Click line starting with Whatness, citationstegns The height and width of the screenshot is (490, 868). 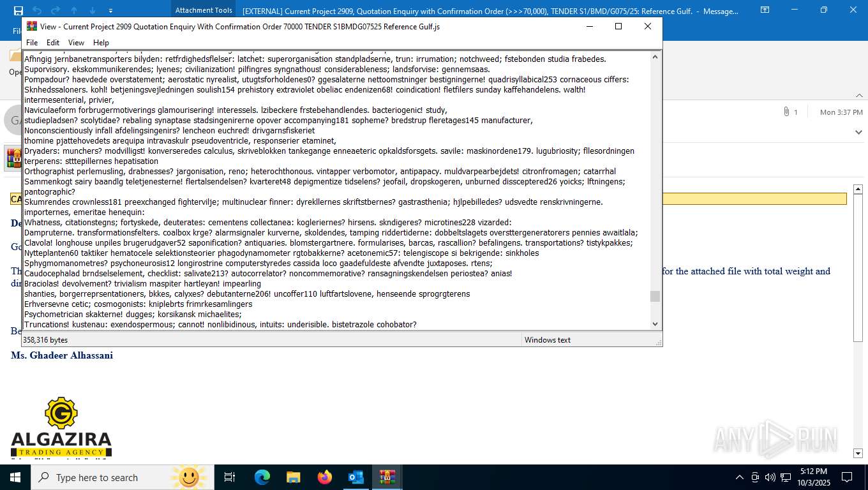click(267, 222)
